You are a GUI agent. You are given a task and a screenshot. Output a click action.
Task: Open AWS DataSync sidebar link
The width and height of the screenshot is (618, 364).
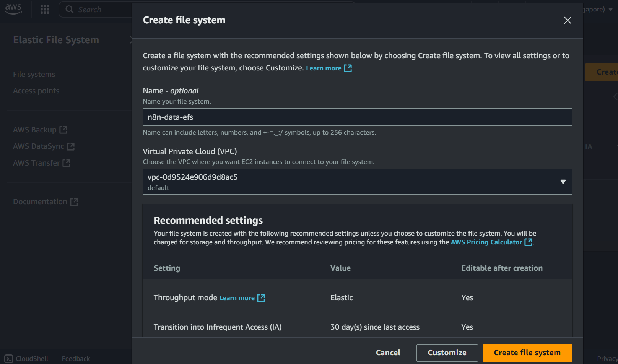coord(39,146)
